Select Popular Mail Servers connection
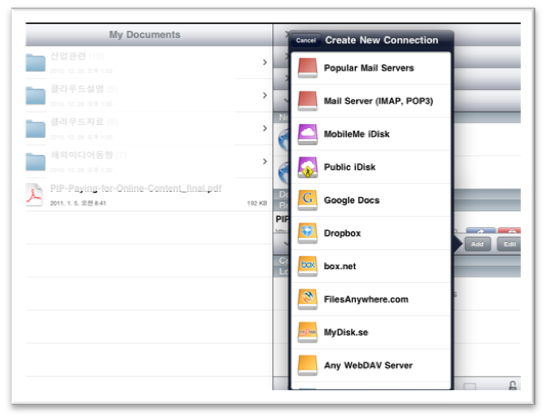This screenshot has height=419, width=547. point(371,68)
